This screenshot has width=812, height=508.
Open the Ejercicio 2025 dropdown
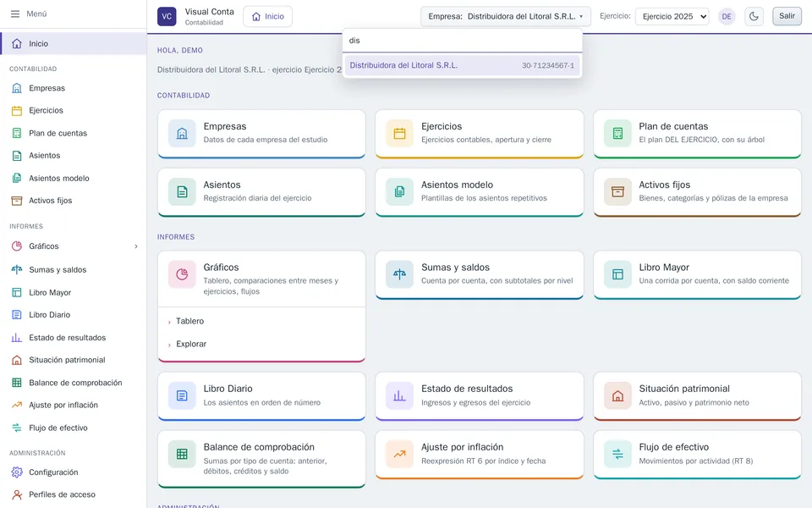point(672,16)
